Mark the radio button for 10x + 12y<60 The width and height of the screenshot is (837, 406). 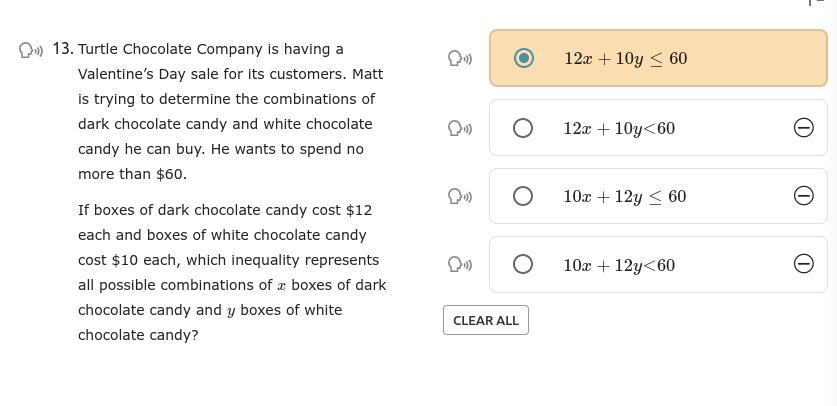(522, 264)
